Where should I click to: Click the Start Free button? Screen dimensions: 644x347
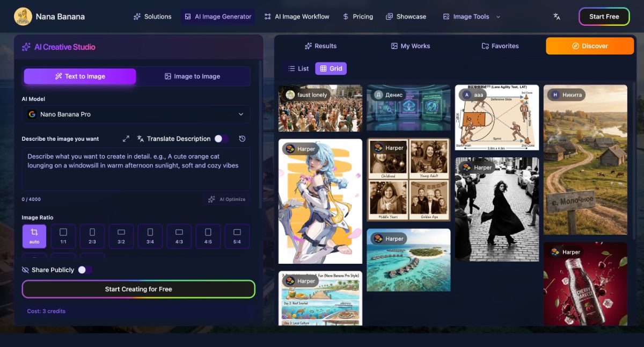click(604, 17)
